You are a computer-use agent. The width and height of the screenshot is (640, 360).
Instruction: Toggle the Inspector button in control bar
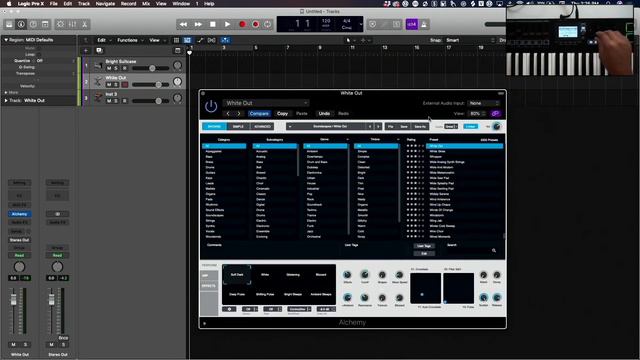[x=21, y=24]
